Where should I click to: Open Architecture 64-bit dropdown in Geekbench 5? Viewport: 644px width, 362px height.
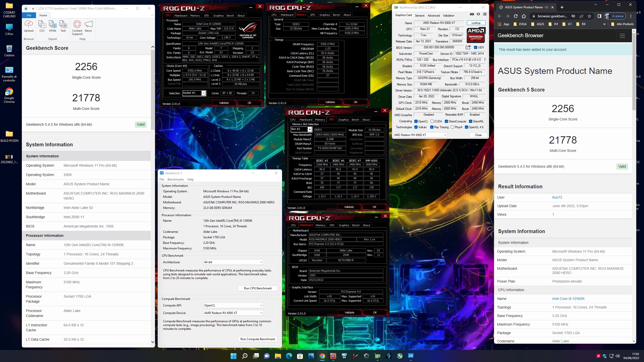(233, 262)
